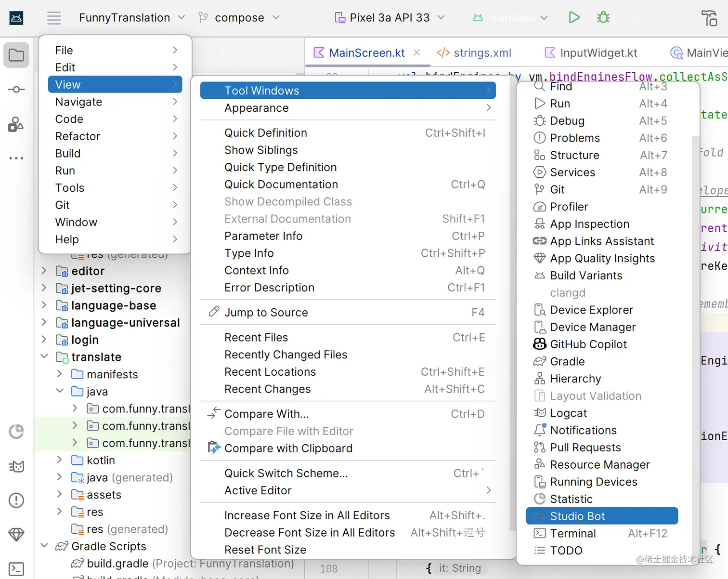728x579 pixels.
Task: Click the green Run play button
Action: [574, 18]
